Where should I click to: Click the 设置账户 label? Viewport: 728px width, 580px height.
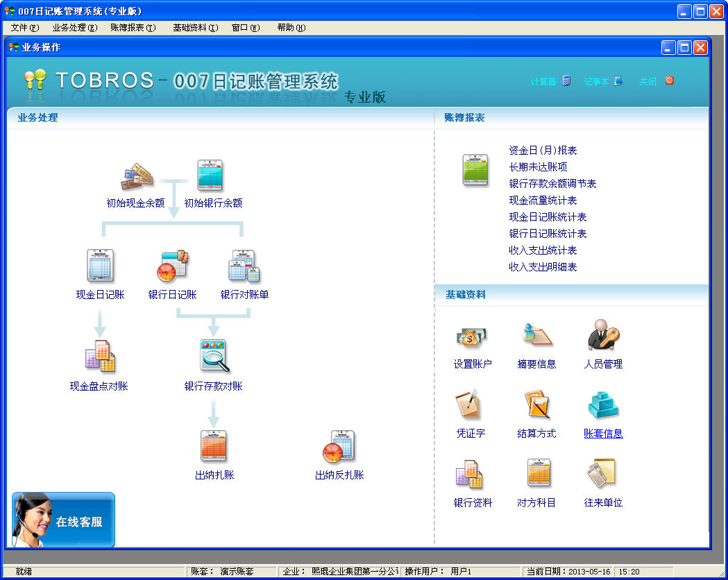pos(473,364)
